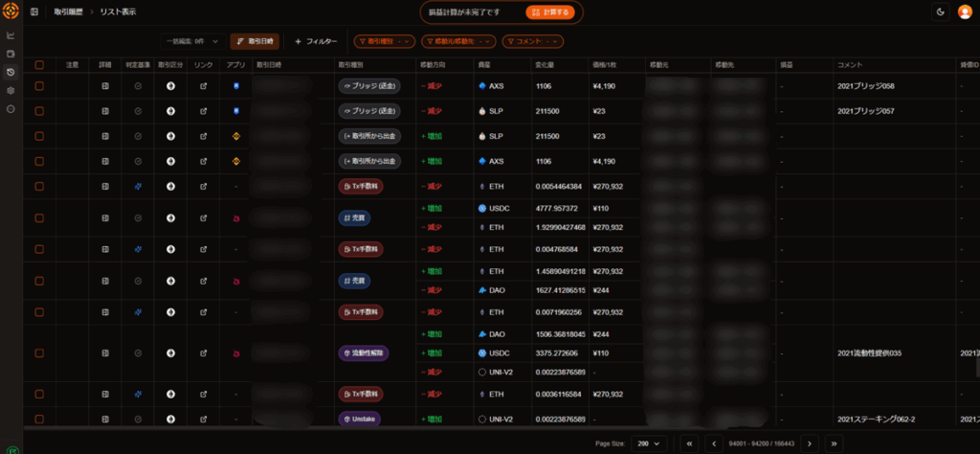Open the user profile avatar menu
Screen dimensions: 980x454
click(964, 12)
